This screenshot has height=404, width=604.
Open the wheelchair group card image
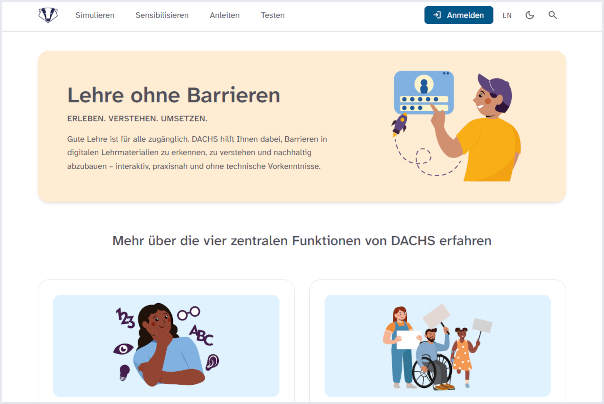[438, 345]
